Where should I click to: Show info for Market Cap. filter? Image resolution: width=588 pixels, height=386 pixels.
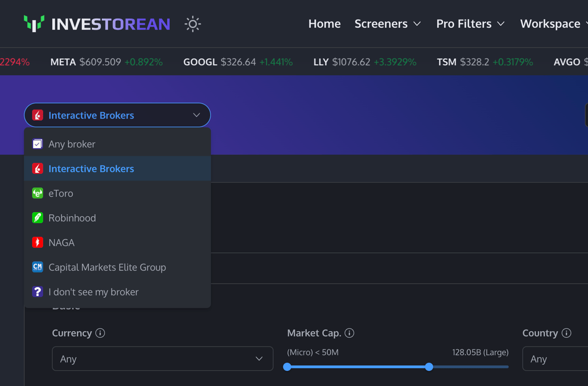(349, 333)
